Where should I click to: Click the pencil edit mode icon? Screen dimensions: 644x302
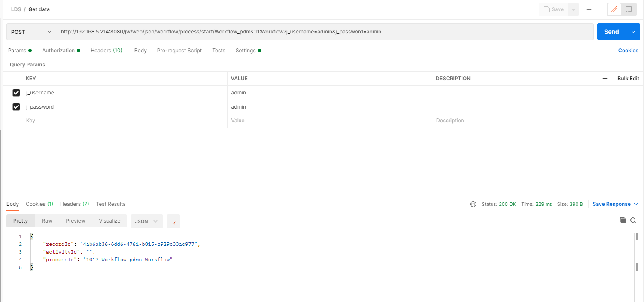coord(614,9)
